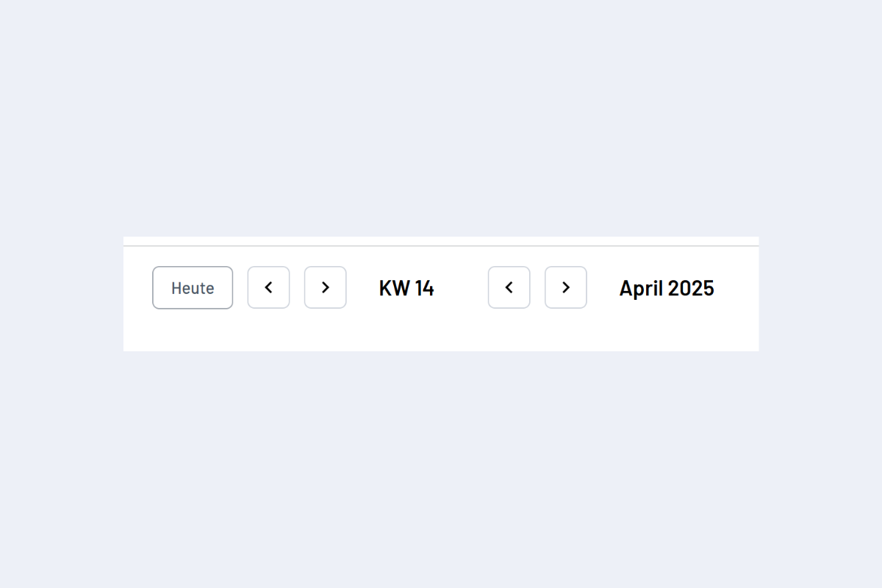
Task: Select the month title April 2025
Action: tap(666, 288)
